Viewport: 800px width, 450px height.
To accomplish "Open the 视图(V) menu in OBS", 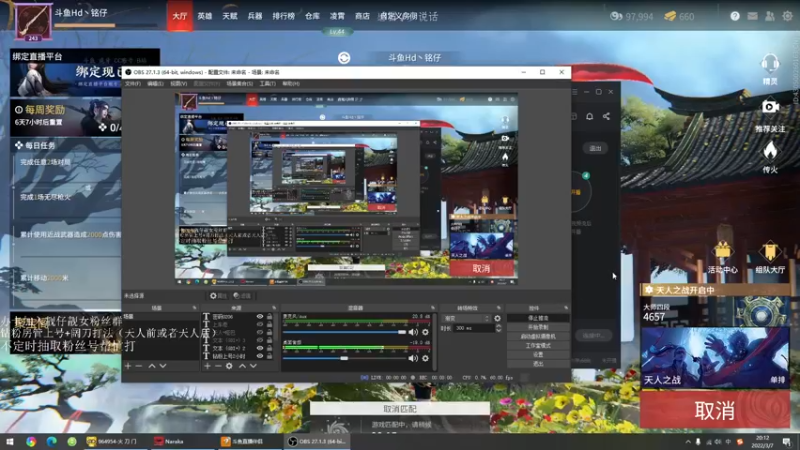I will 179,83.
